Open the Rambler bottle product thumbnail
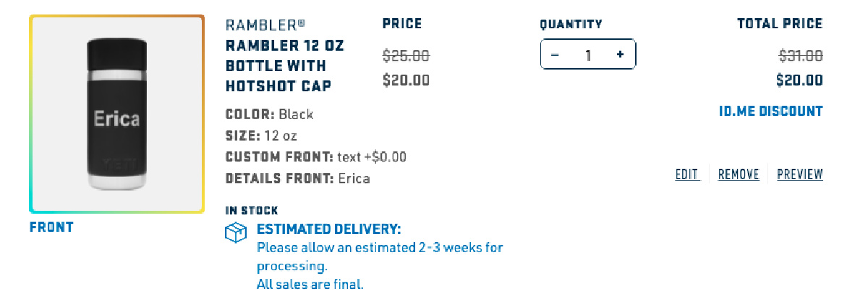This screenshot has width=868, height=305. click(116, 114)
